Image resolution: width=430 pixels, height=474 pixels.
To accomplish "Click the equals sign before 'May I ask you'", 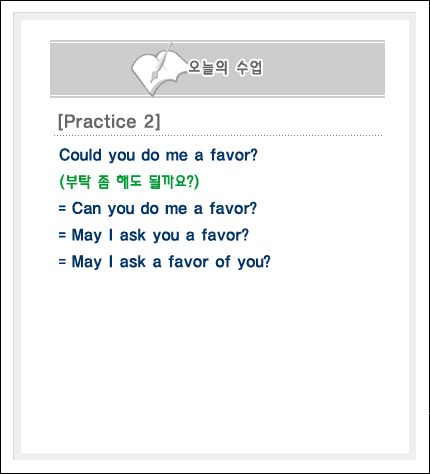I will tap(62, 235).
